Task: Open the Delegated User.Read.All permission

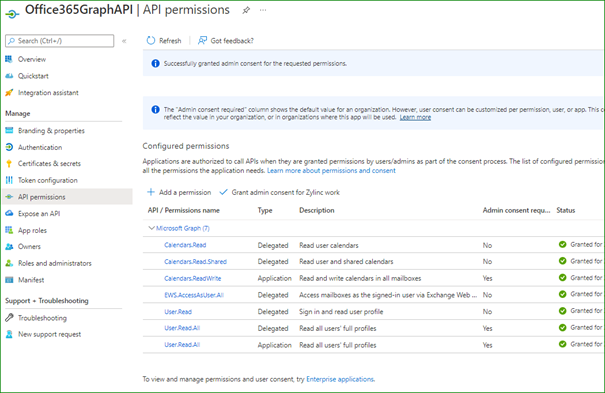Action: [182, 328]
